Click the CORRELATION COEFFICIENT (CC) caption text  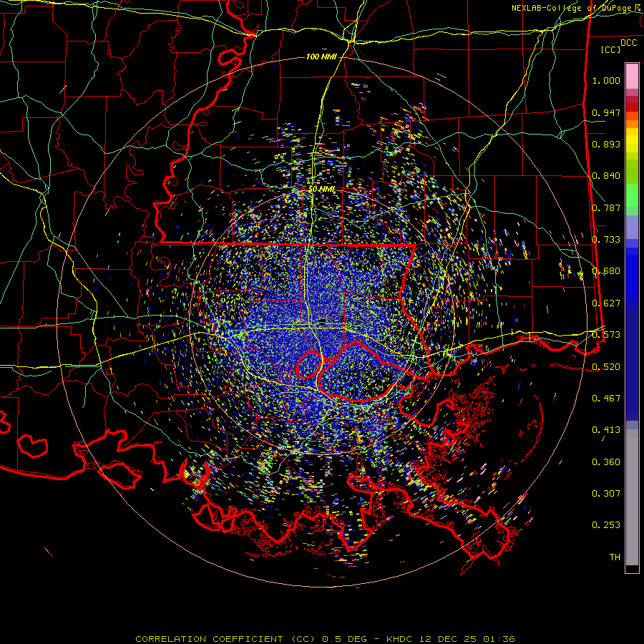coord(225,639)
